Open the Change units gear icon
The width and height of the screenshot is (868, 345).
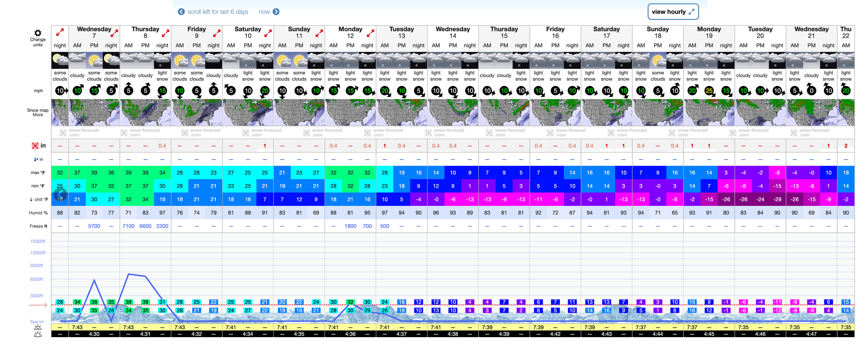tap(38, 33)
